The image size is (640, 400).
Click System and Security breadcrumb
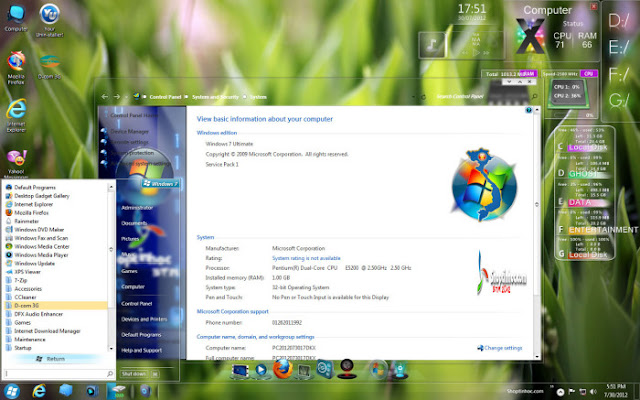click(x=215, y=97)
